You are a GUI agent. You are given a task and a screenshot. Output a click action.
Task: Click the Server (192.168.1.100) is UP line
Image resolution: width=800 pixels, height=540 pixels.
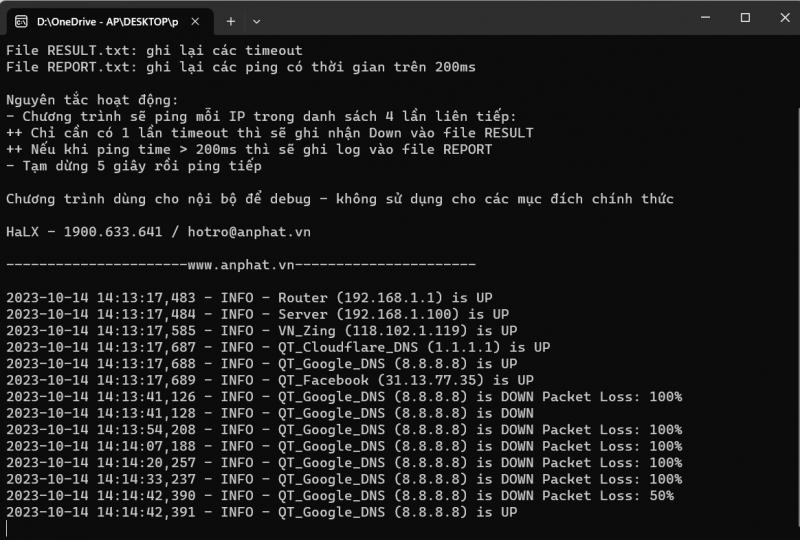[258, 314]
